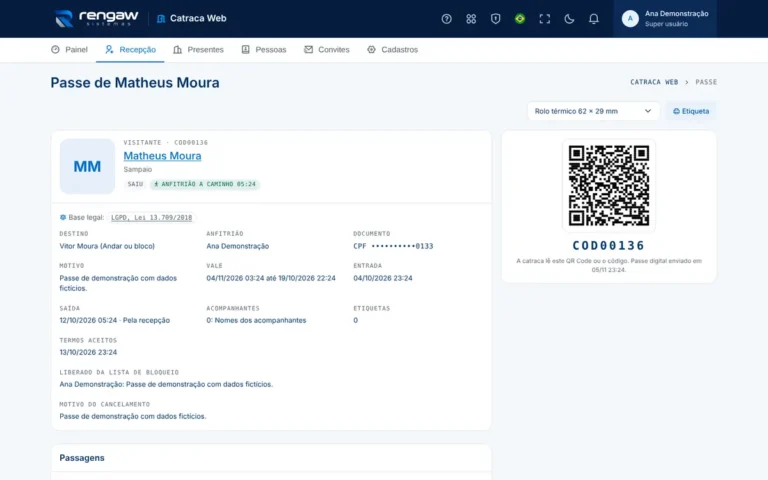
Task: Click the Cadastros gear icon
Action: [x=371, y=49]
